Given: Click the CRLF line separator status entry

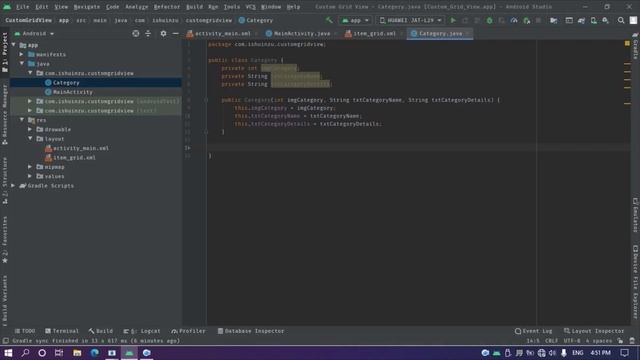Looking at the screenshot, I should coord(551,341).
